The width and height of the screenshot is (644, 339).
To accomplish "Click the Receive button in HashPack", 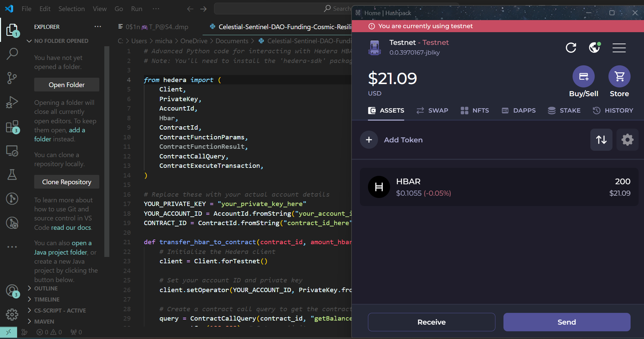I will coord(432,322).
